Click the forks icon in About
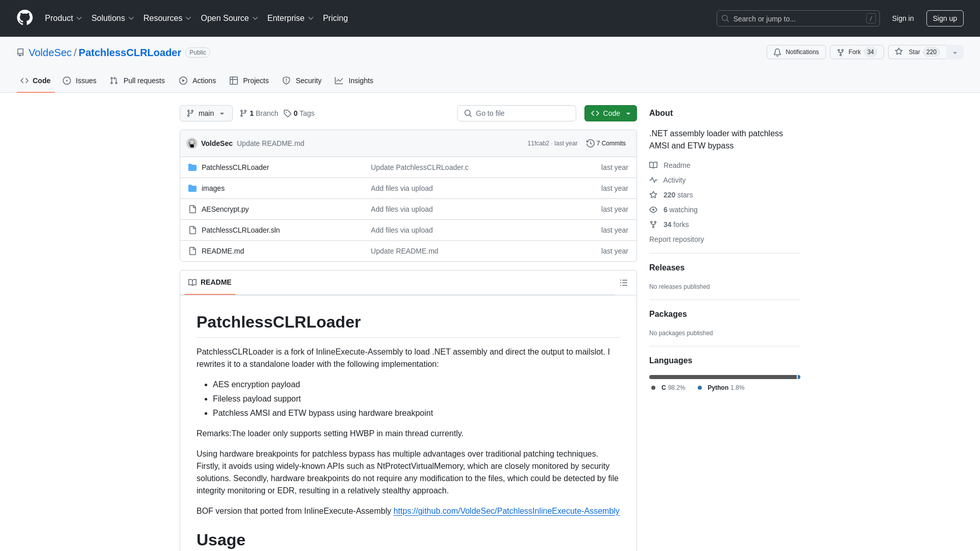The image size is (980, 551). tap(653, 224)
